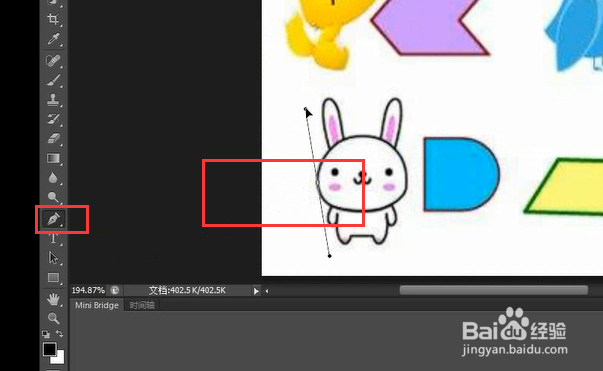Image resolution: width=603 pixels, height=371 pixels.
Task: Select the History Brush tool
Action: pyautogui.click(x=53, y=119)
